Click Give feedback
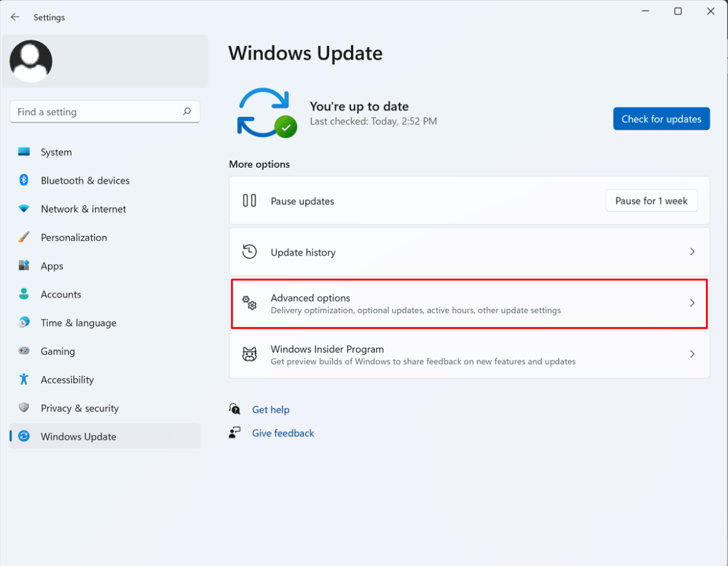The width and height of the screenshot is (728, 566). 283,433
